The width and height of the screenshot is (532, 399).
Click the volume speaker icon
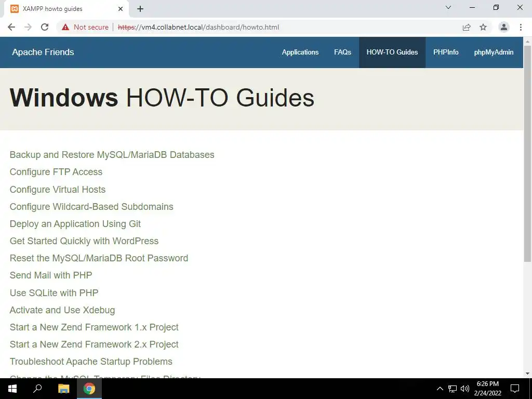pyautogui.click(x=465, y=389)
